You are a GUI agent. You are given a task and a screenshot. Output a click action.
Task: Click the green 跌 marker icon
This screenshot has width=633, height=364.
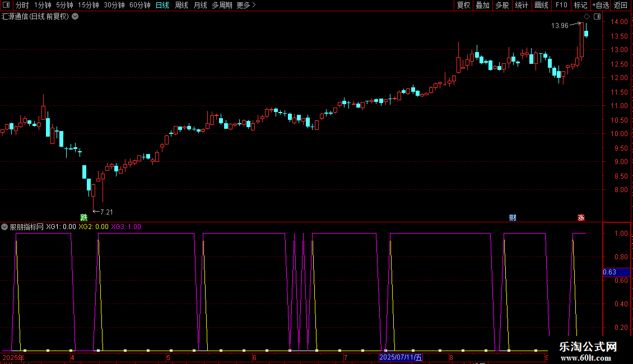coord(83,217)
